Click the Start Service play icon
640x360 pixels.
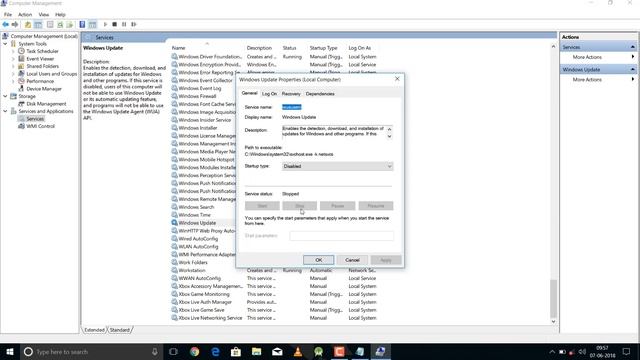[105, 24]
